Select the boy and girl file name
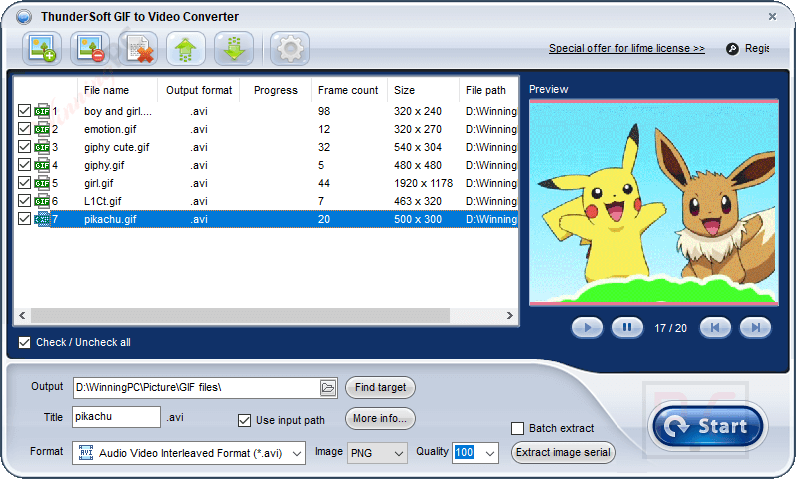 coord(118,111)
